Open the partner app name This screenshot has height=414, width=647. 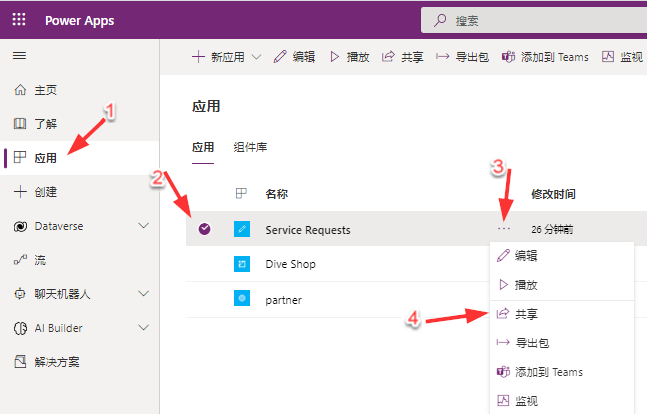pos(283,300)
